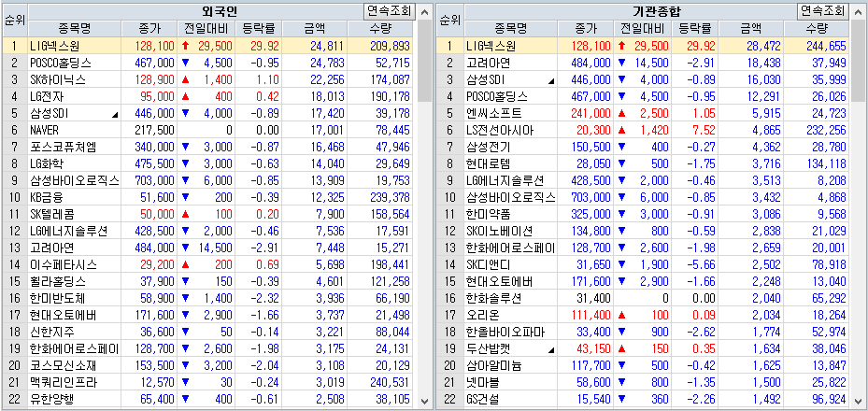Image resolution: width=868 pixels, height=411 pixels.
Task: Click 연속조회 button in 기관종합 panel
Action: pyautogui.click(x=824, y=10)
